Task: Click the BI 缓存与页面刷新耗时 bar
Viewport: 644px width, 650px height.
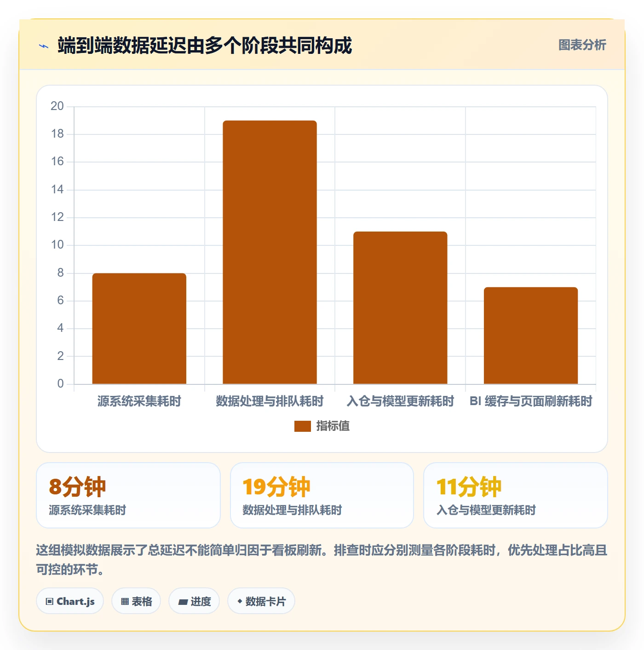Action: pos(531,336)
